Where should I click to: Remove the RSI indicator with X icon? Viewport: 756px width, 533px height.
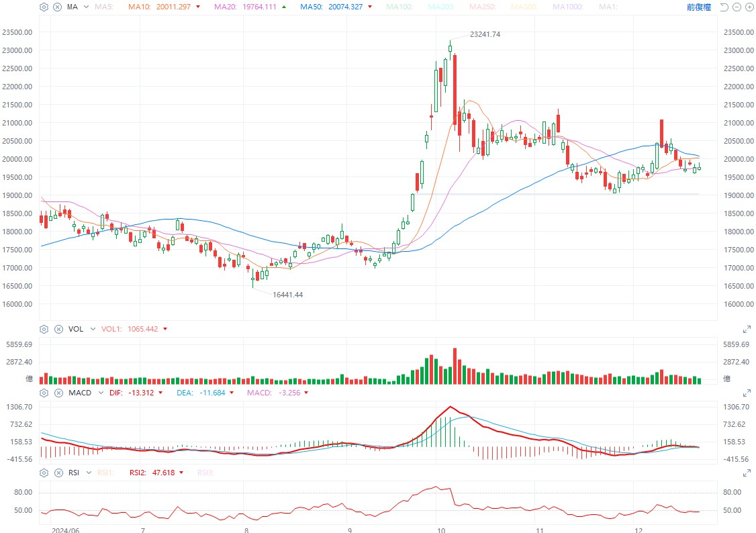[58, 473]
